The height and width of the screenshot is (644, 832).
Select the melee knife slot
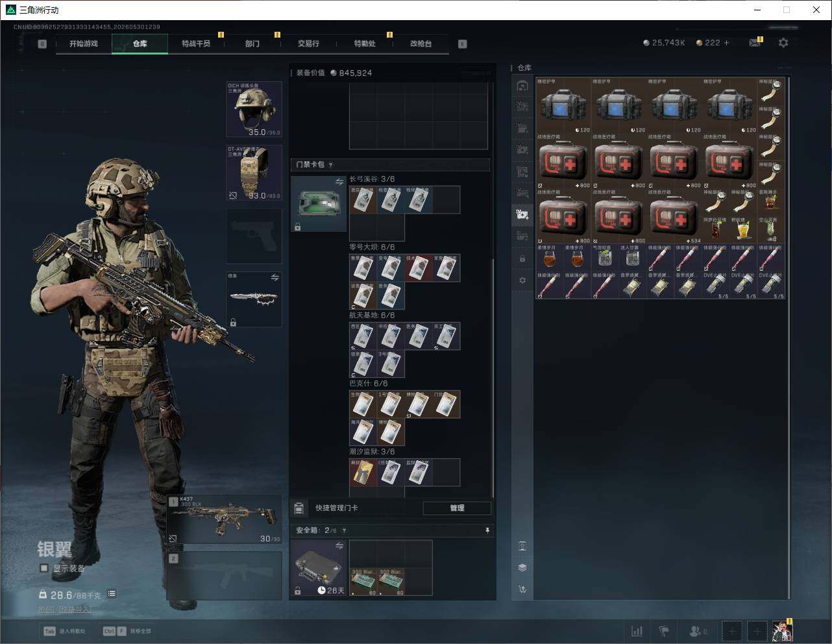254,299
